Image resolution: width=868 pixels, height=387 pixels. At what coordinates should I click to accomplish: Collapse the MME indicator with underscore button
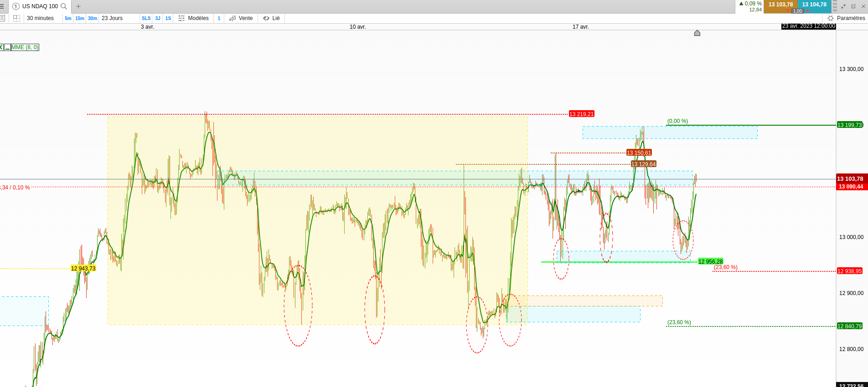click(8, 47)
